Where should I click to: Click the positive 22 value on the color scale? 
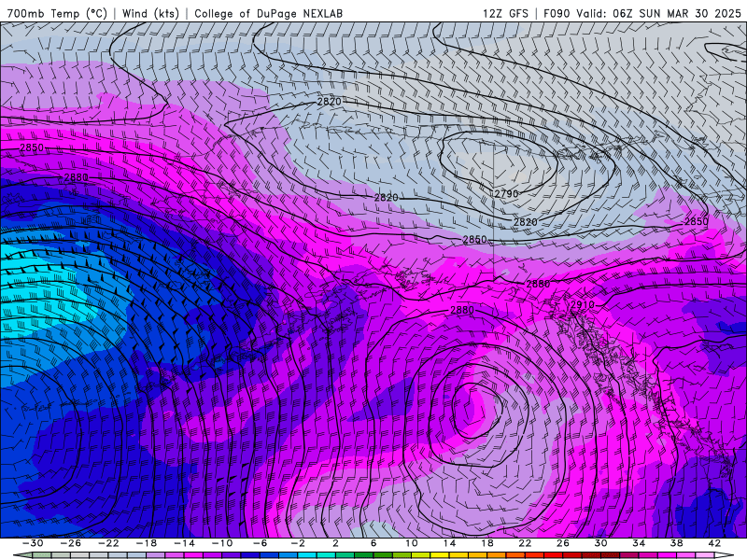525,543
